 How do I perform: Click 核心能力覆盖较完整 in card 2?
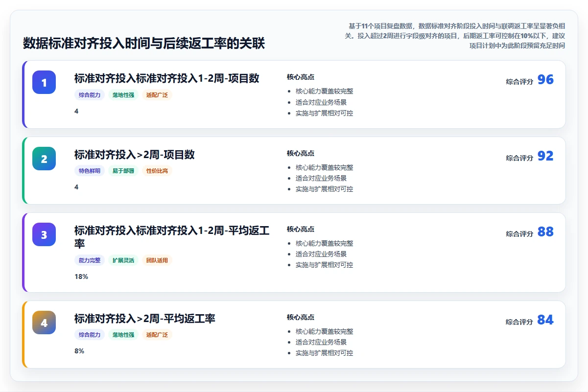(x=324, y=167)
